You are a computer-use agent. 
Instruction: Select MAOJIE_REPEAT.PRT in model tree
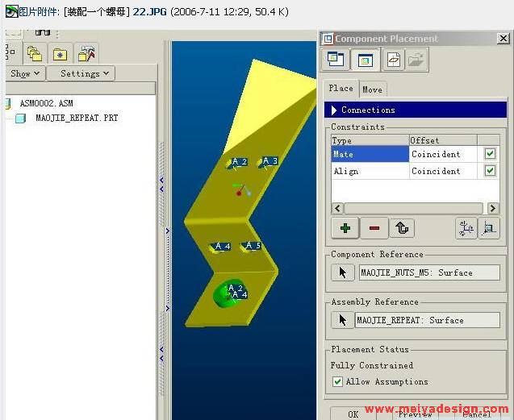click(77, 119)
